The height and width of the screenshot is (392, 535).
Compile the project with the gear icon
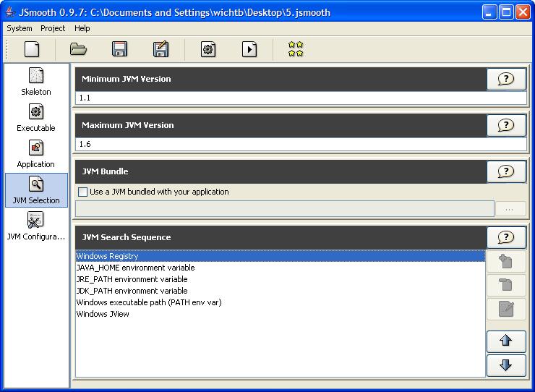208,49
